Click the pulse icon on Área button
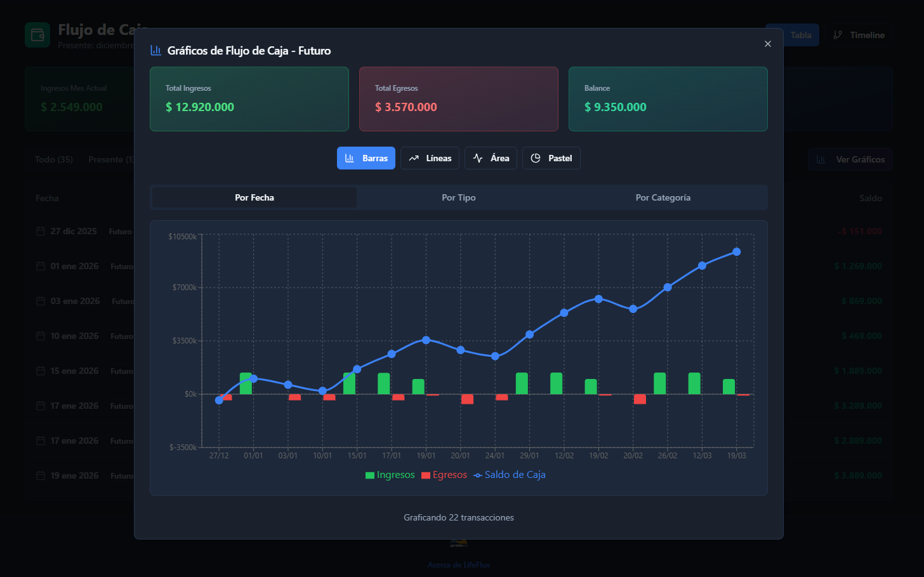The width and height of the screenshot is (924, 577). point(478,158)
